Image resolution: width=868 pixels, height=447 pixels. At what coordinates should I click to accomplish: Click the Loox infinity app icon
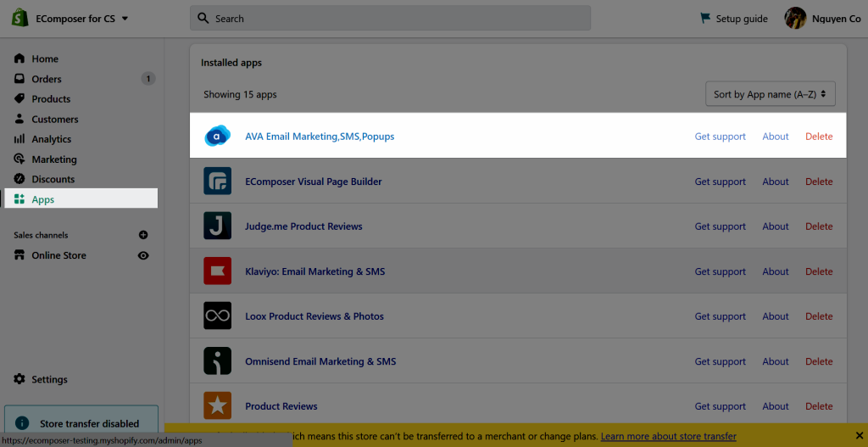(x=218, y=316)
